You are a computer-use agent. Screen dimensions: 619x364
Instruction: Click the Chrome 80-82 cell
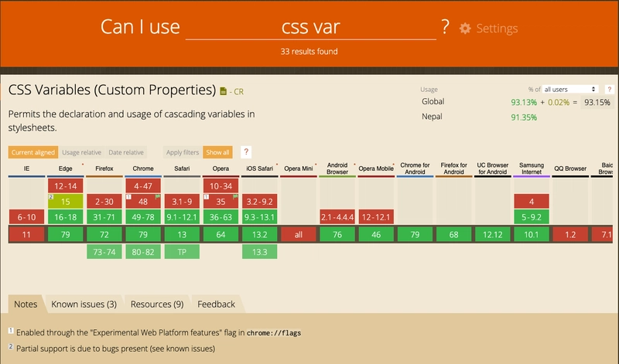click(143, 252)
